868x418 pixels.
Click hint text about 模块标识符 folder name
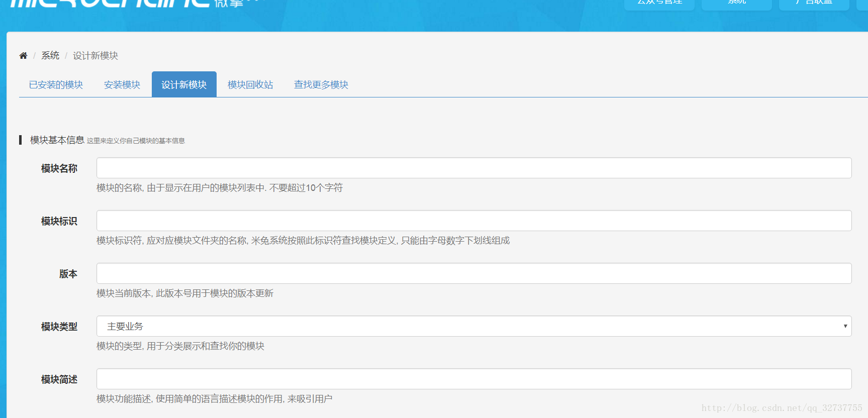point(303,240)
